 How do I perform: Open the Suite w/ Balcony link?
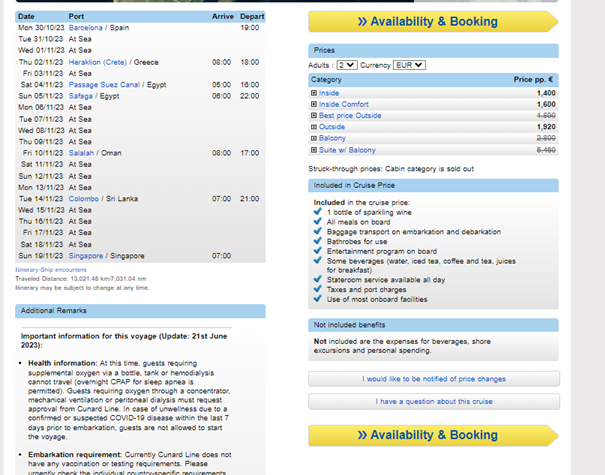point(347,150)
